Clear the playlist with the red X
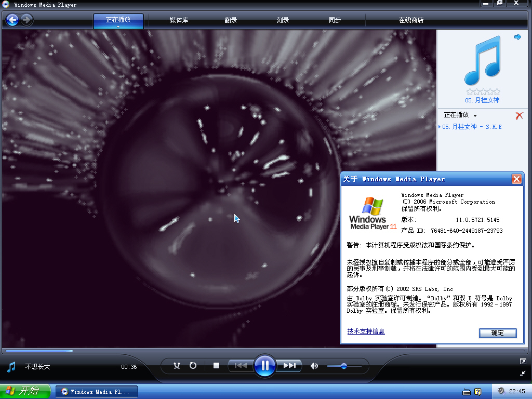This screenshot has width=532, height=399. click(x=519, y=116)
